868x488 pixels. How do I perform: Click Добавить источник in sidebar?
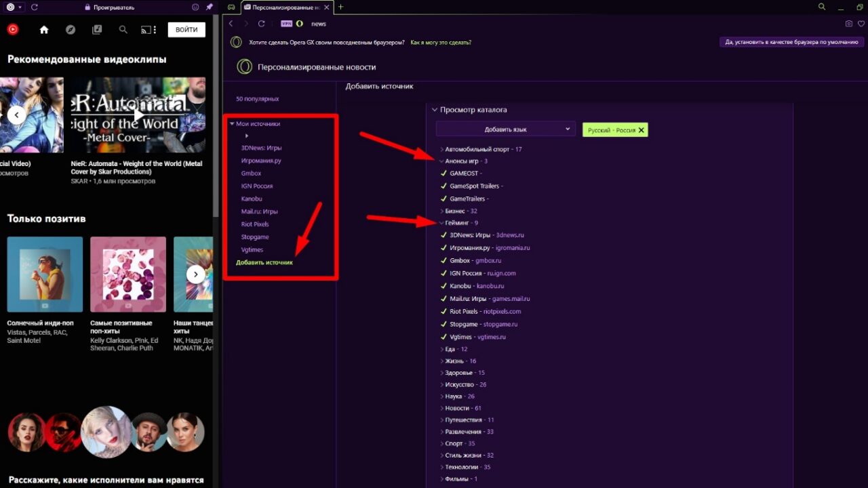(x=264, y=262)
